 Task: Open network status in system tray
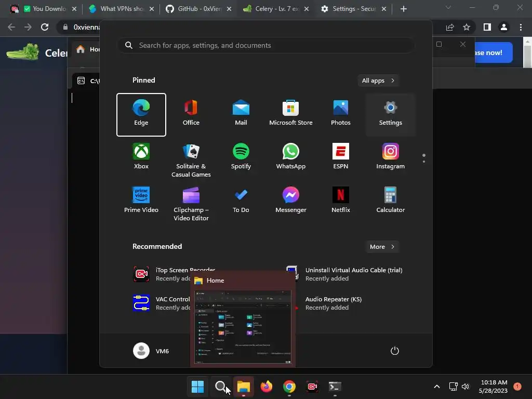[453, 387]
